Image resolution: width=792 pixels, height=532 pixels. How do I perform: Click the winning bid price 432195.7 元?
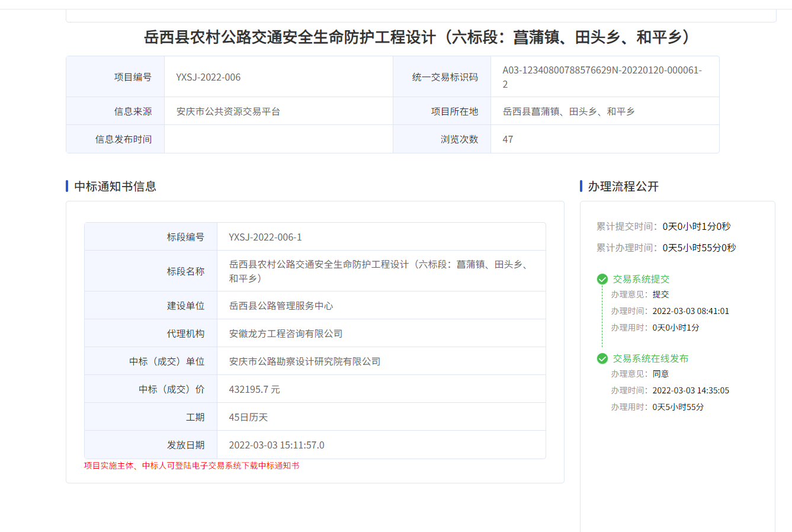pos(254,389)
